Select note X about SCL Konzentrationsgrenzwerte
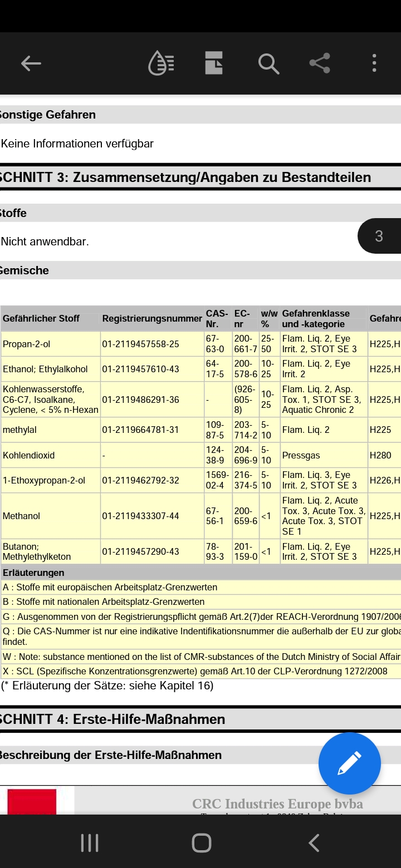Screen dimensions: 401x868 195,671
